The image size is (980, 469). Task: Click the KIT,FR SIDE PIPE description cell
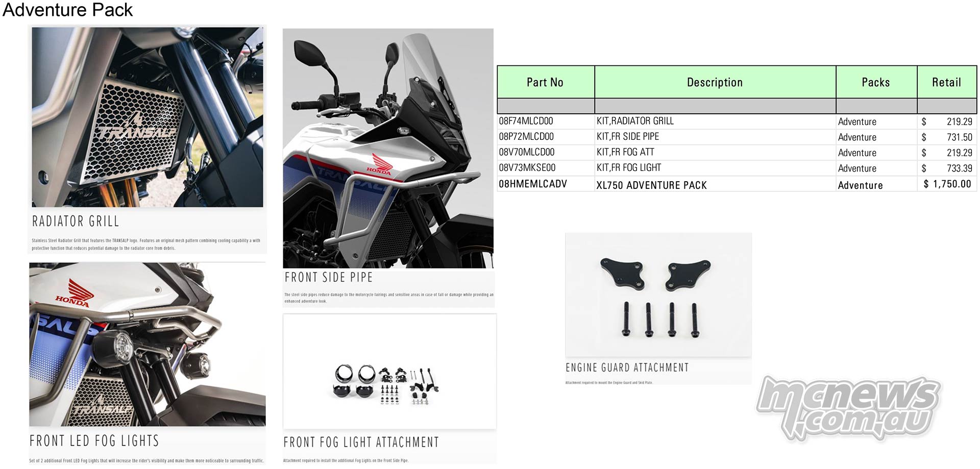click(715, 137)
